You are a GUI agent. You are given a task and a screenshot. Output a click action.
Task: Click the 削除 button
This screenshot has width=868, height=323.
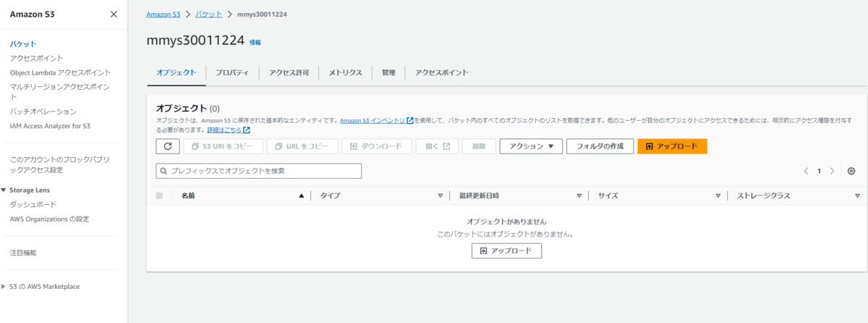[479, 146]
